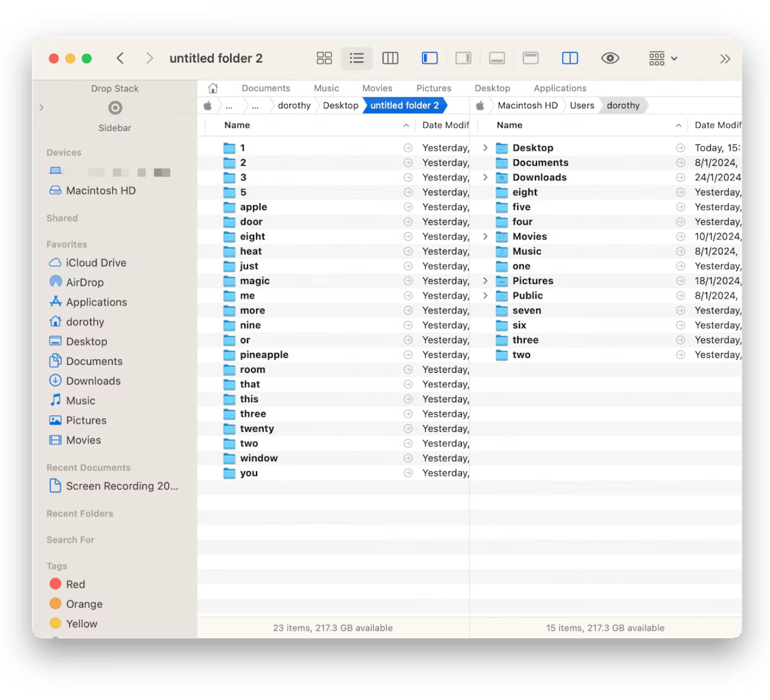Viewport: 770px width, 700px height.
Task: Open the Applications tab in favorites bar
Action: 560,88
